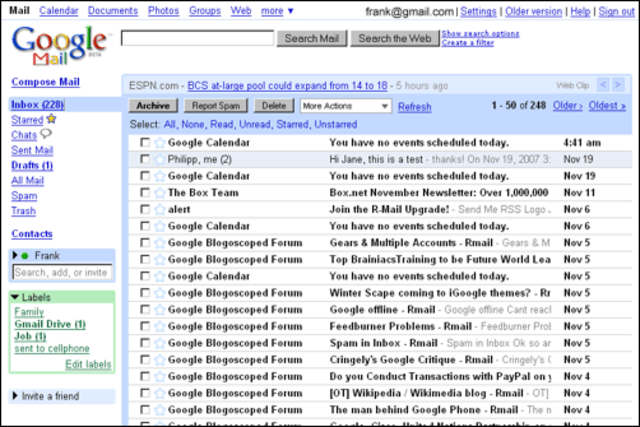Screen dimensions: 640x427
Task: Check the Philipp, me (2) conversation
Action: pos(144,159)
